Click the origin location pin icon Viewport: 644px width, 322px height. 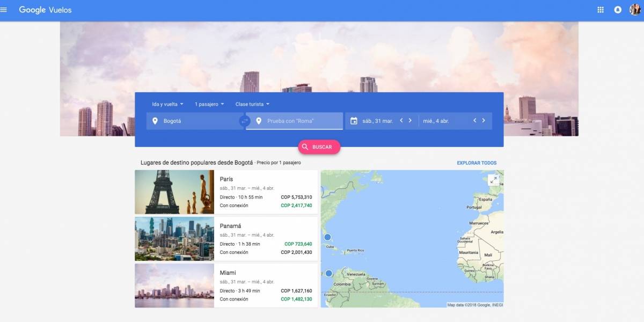coord(155,121)
